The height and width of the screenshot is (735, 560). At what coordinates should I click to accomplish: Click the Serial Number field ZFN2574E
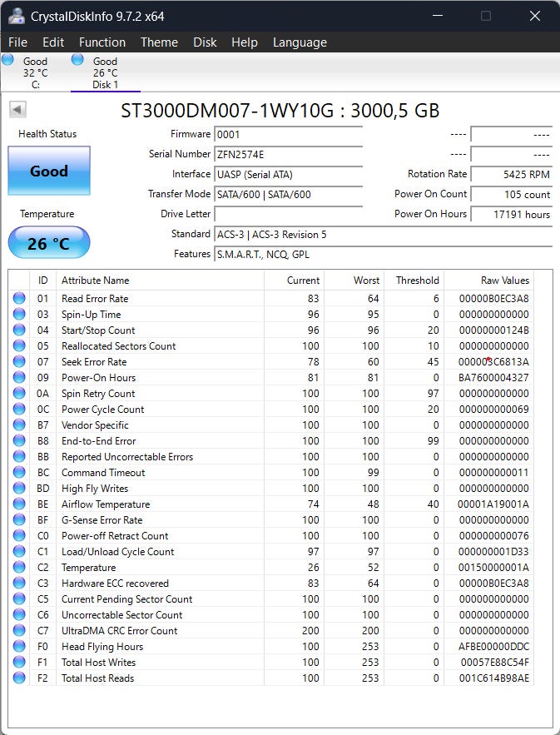click(288, 154)
